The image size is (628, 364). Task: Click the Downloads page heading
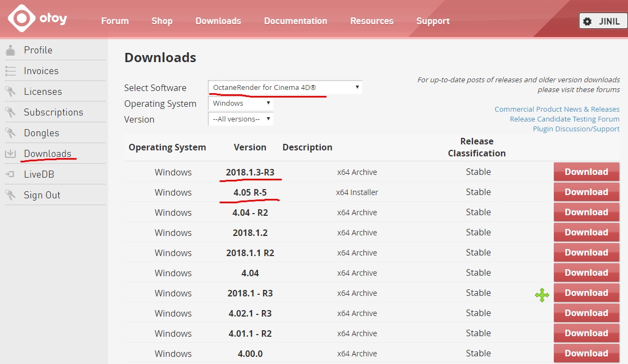coord(160,58)
